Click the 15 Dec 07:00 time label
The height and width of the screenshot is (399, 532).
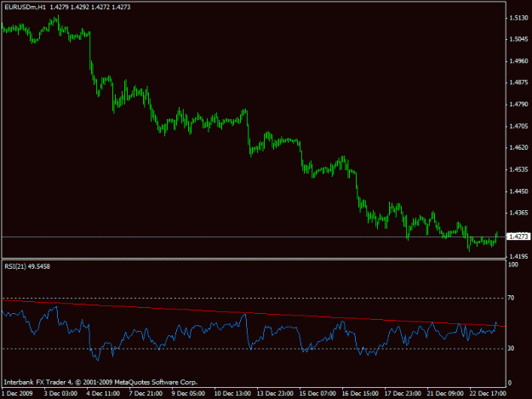point(317,393)
